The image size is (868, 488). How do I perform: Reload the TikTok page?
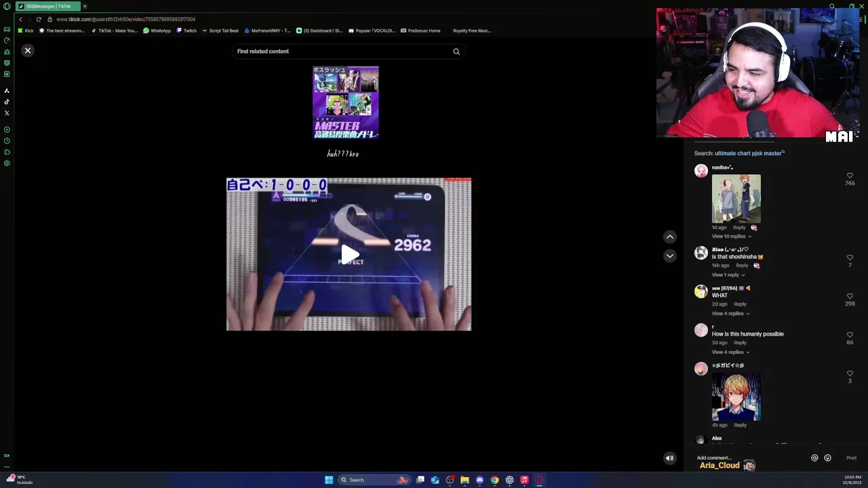pos(39,19)
